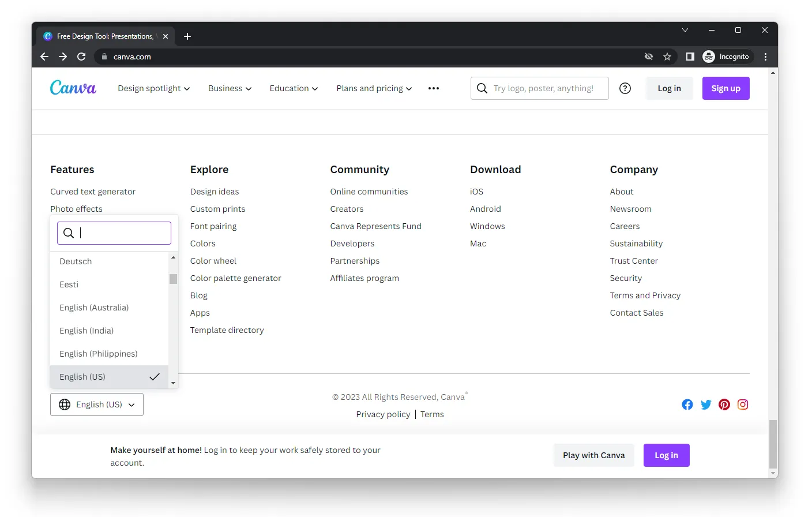This screenshot has height=517, width=812.
Task: Open a new browser tab
Action: [x=187, y=36]
